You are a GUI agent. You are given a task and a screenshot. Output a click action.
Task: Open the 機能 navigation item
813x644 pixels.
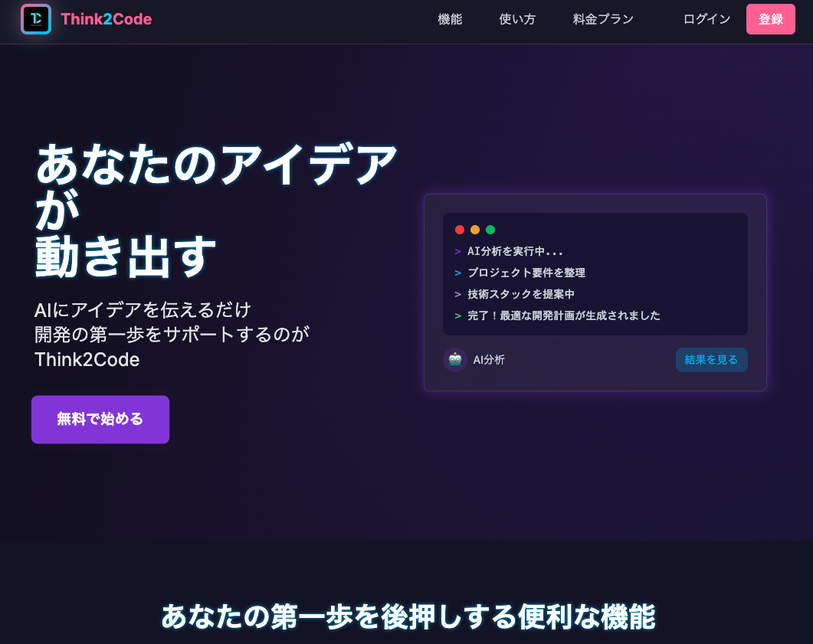tap(450, 19)
